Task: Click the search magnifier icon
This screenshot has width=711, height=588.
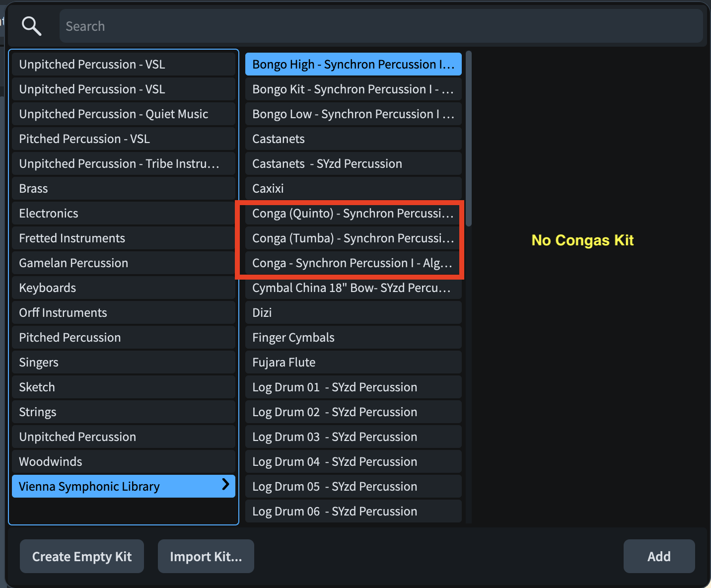Action: pos(31,26)
